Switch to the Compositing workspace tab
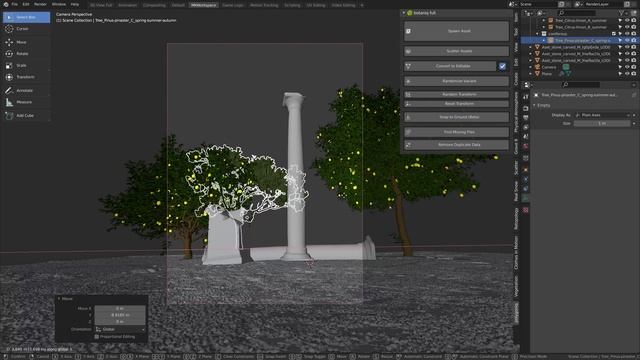 pyautogui.click(x=154, y=5)
